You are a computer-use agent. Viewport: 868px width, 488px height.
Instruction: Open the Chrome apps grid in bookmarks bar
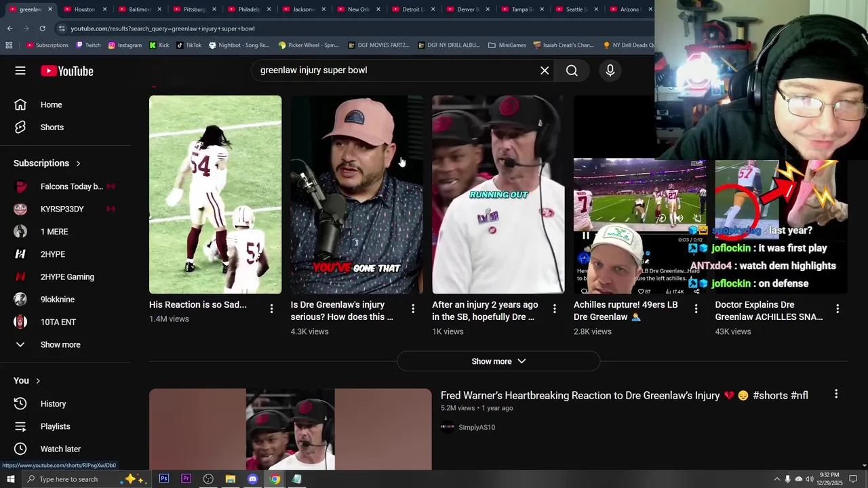pyautogui.click(x=9, y=45)
